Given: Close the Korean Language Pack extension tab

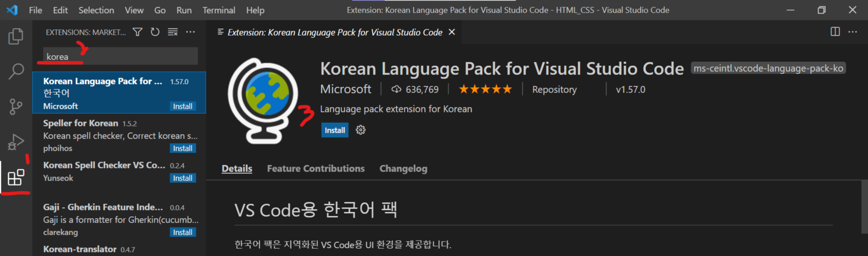Looking at the screenshot, I should (x=451, y=32).
